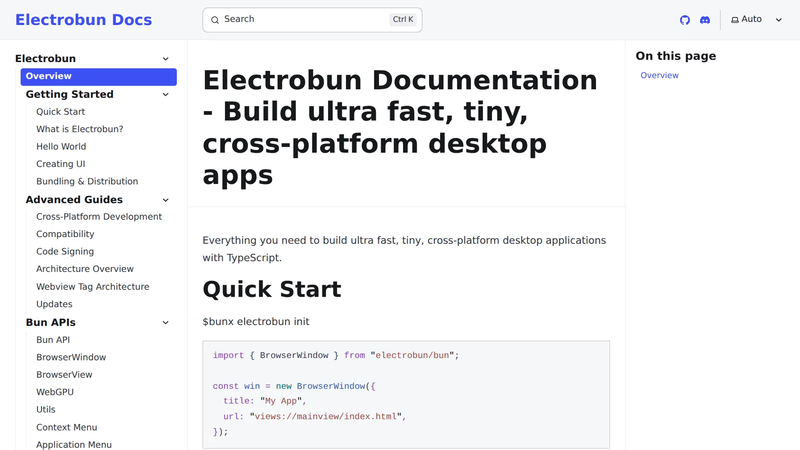Screen dimensions: 800x450
Task: Collapse the Advanced Guides section chevron
Action: pos(165,200)
